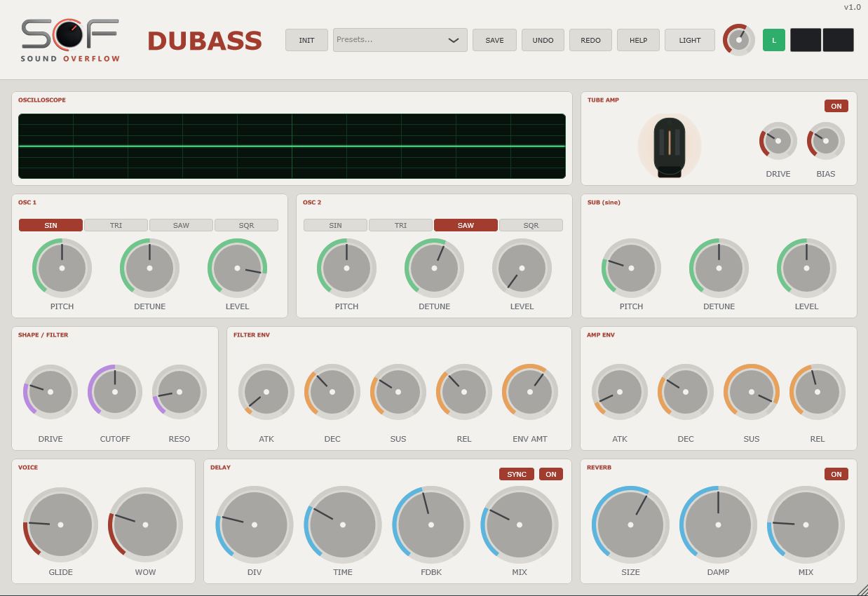Click the REDO button
This screenshot has width=868, height=596.
590,40
